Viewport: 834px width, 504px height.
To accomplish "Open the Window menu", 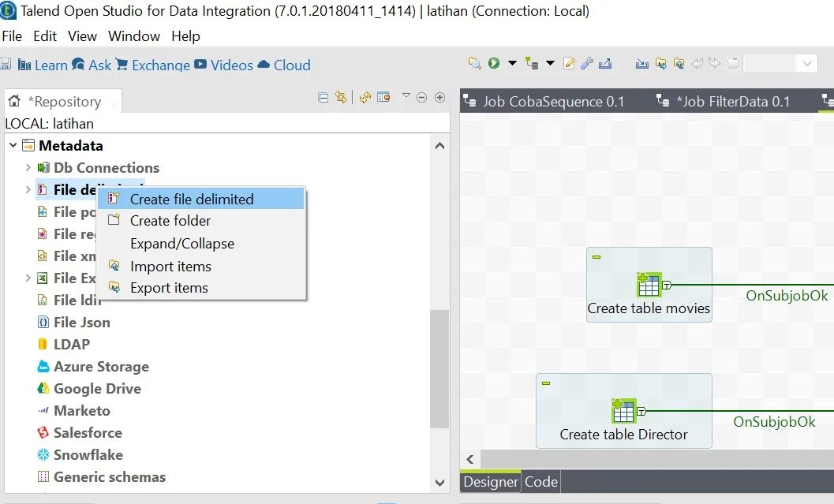I will 134,36.
